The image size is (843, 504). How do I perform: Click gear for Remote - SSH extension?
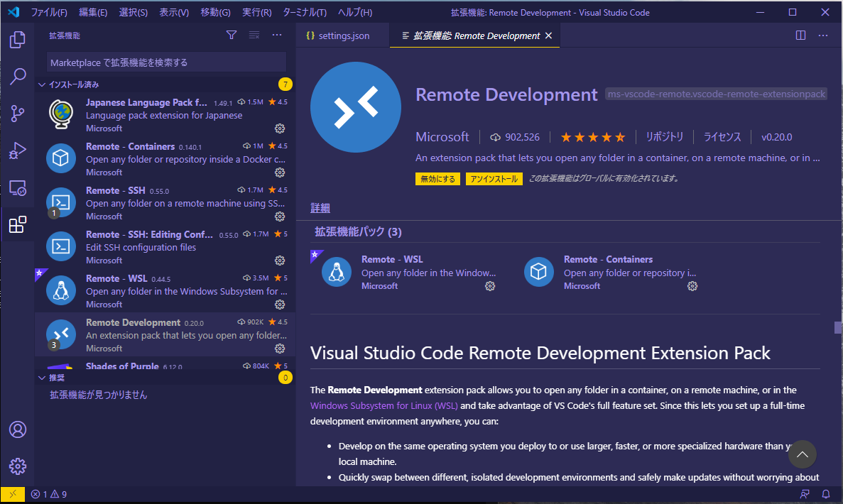click(x=280, y=217)
